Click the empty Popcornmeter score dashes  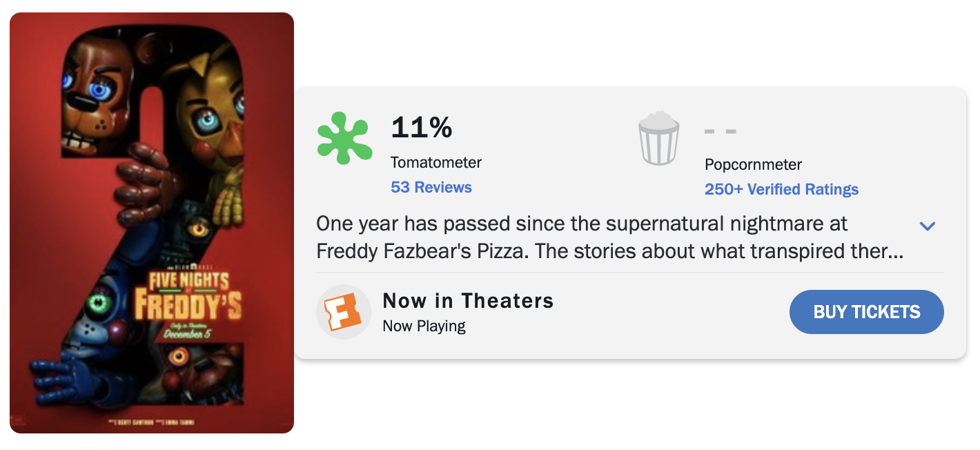[721, 131]
